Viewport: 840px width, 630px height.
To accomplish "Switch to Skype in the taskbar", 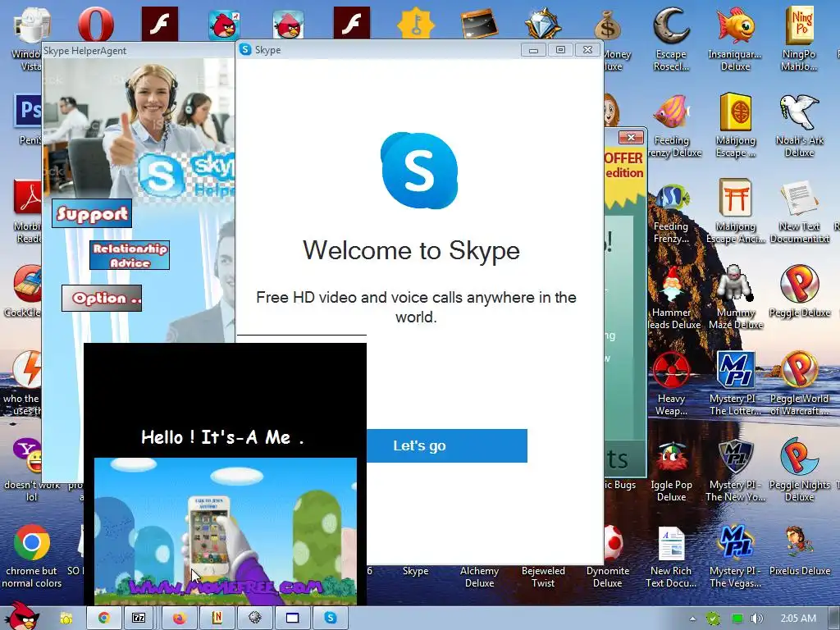I will tap(331, 619).
